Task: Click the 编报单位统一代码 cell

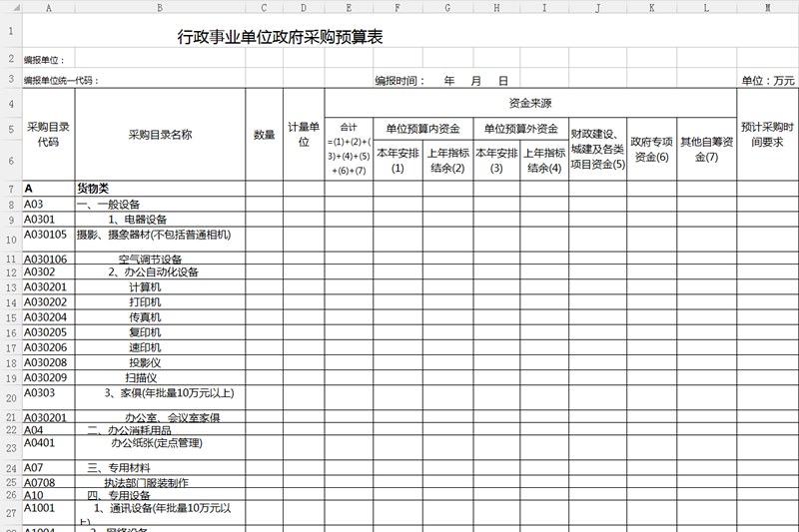Action: click(62, 81)
